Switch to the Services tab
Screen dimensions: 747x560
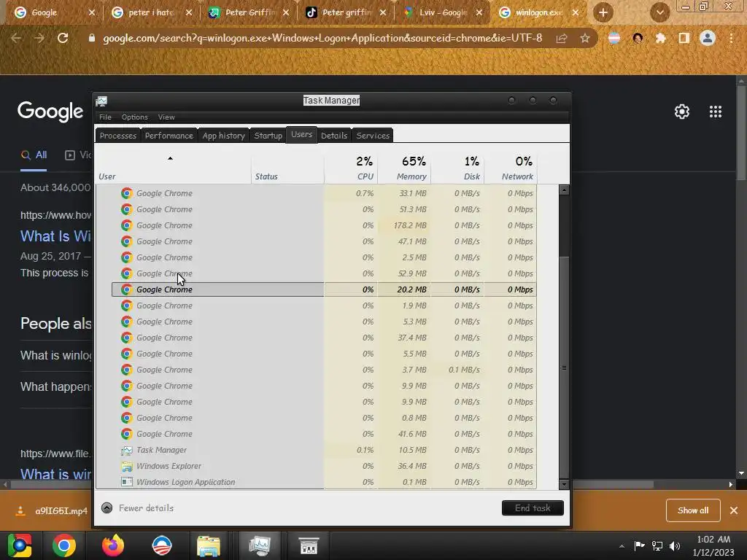pyautogui.click(x=373, y=135)
